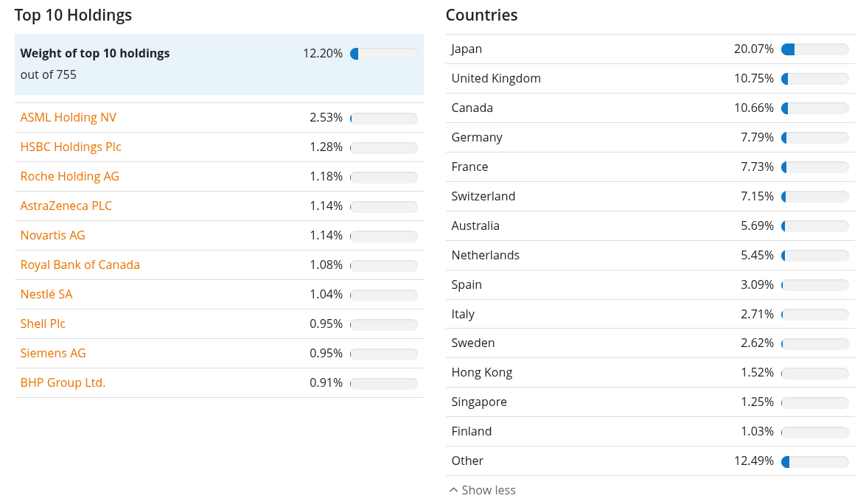Image resolution: width=866 pixels, height=504 pixels.
Task: Click the United Kingdom percentage bar
Action: (814, 79)
